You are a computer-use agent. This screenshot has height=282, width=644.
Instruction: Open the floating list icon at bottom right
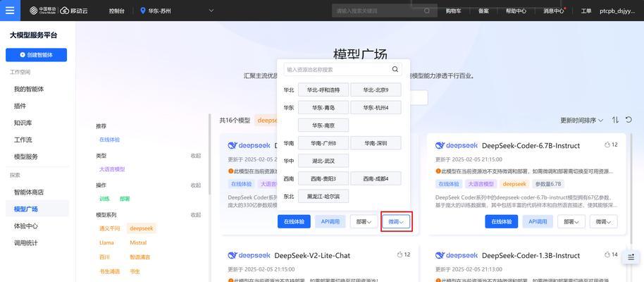(x=631, y=257)
